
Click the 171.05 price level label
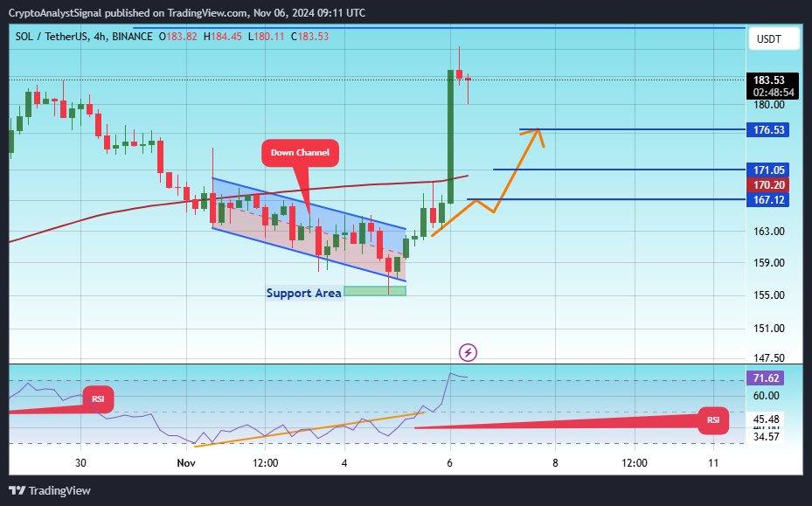click(768, 170)
